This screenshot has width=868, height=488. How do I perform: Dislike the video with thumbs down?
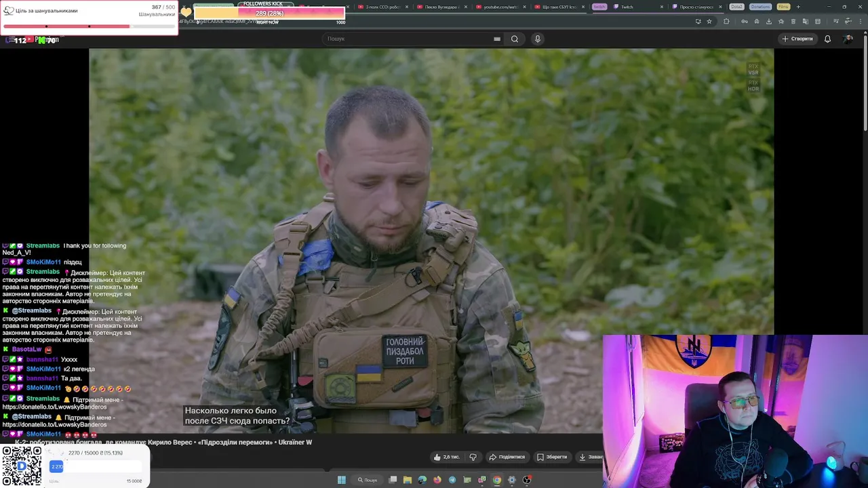[x=473, y=457]
